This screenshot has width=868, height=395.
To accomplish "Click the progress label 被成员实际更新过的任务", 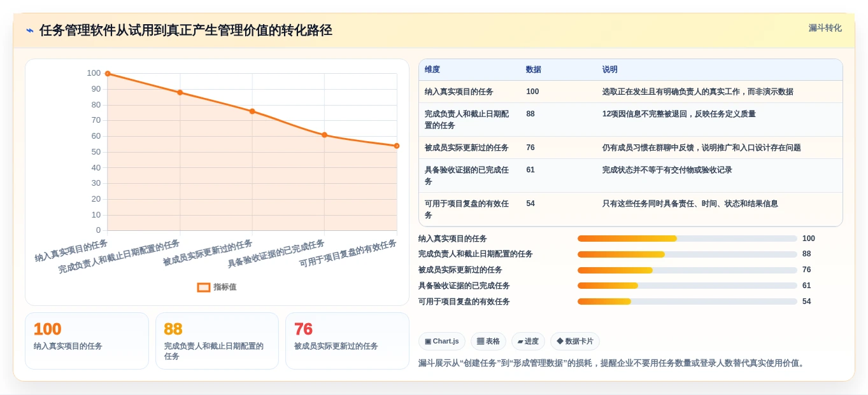I will pos(460,270).
